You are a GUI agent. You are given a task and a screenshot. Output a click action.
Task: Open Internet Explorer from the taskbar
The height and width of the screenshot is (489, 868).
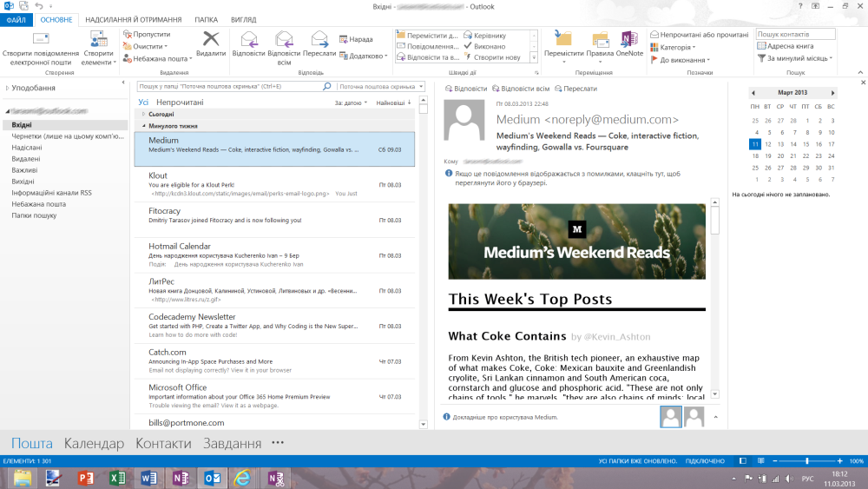(242, 478)
